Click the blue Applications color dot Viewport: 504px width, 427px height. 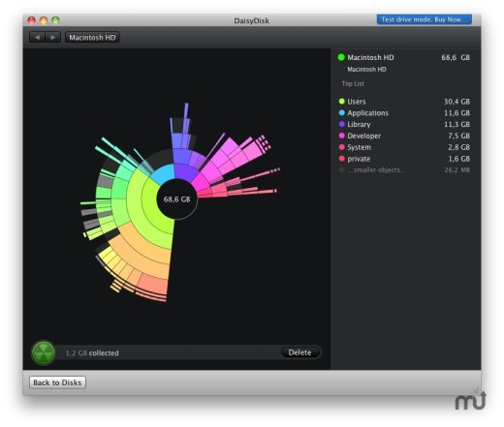point(341,112)
